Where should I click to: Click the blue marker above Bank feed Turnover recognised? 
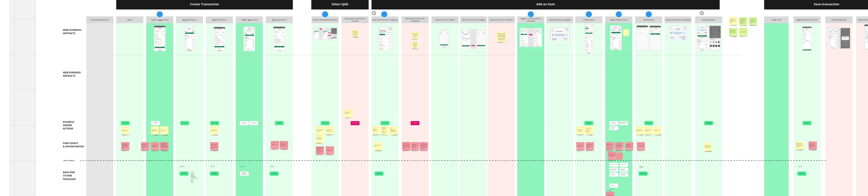[384, 14]
